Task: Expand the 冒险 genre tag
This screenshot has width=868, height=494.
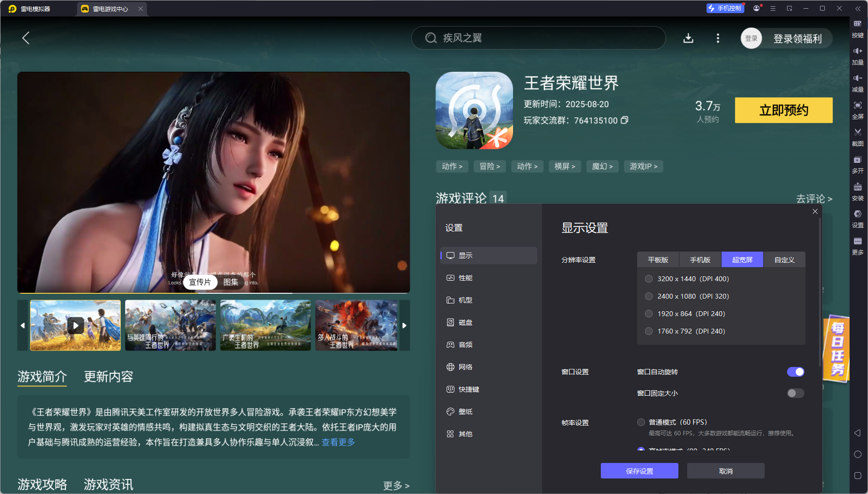Action: click(x=490, y=166)
